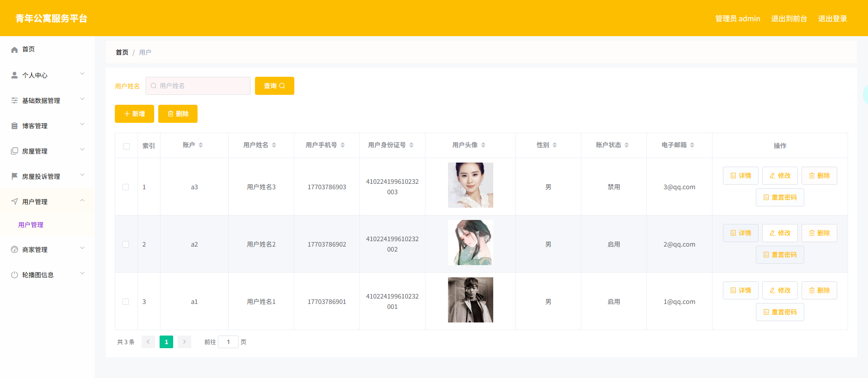Open avatar thumbnail of 用户姓名3
The height and width of the screenshot is (378, 868).
pos(471,185)
